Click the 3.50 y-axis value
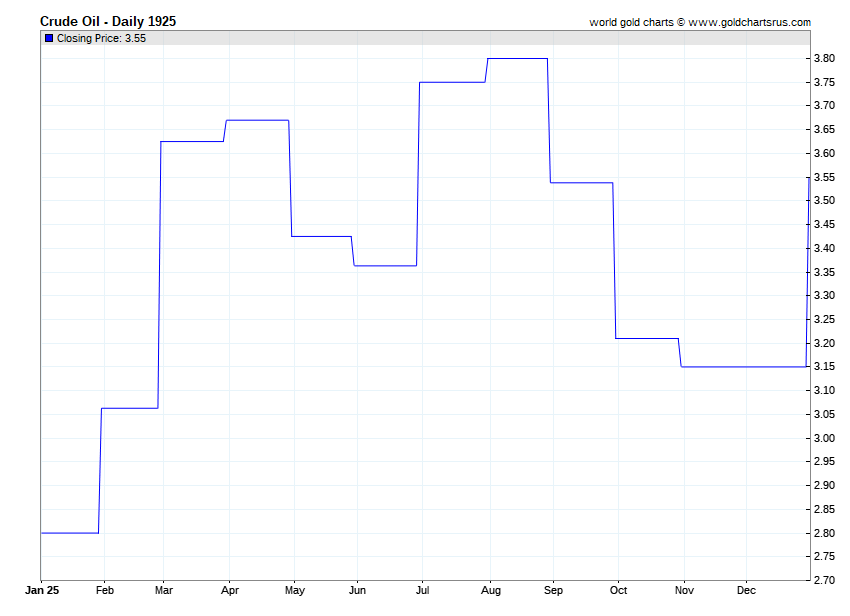Image resolution: width=850 pixels, height=616 pixels. 825,201
